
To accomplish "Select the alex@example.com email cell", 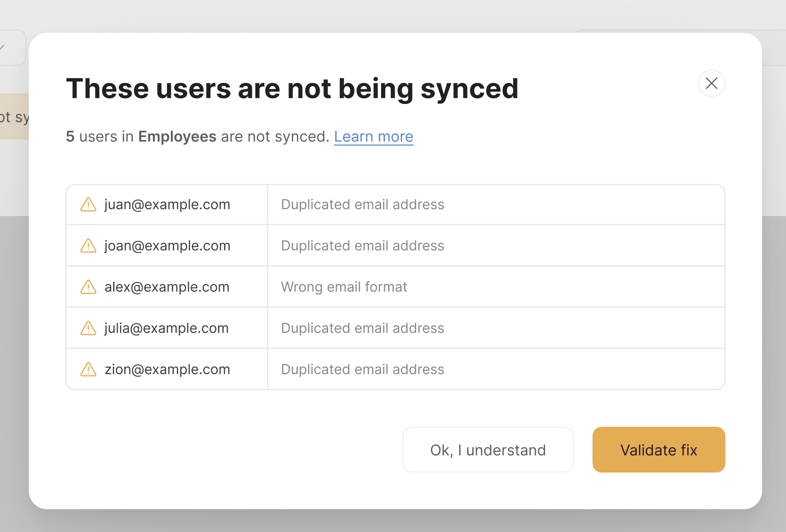I will point(167,287).
